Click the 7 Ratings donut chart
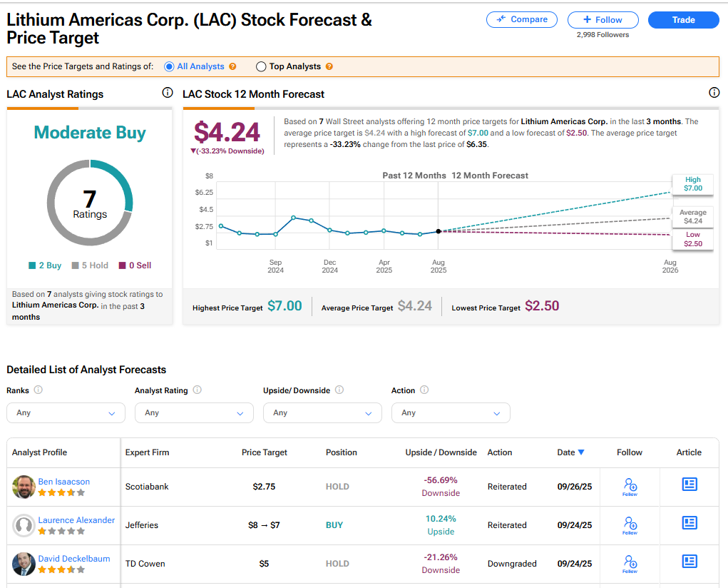The image size is (728, 588). [x=90, y=203]
